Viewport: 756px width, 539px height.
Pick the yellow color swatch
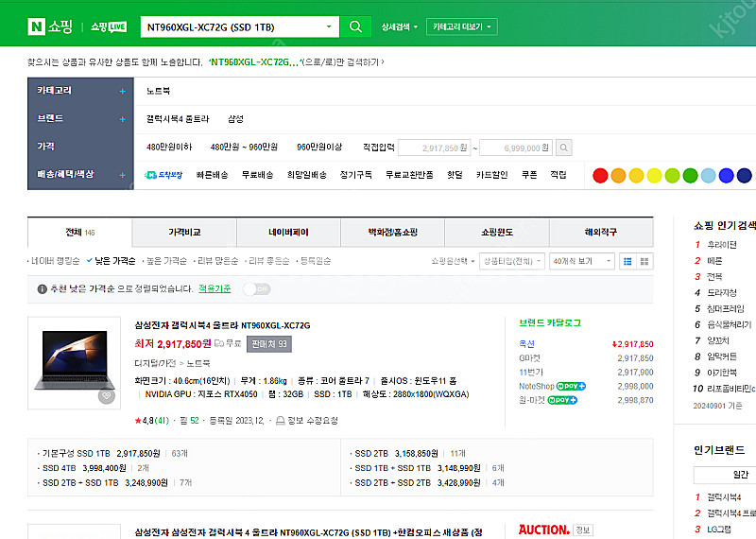tap(654, 176)
